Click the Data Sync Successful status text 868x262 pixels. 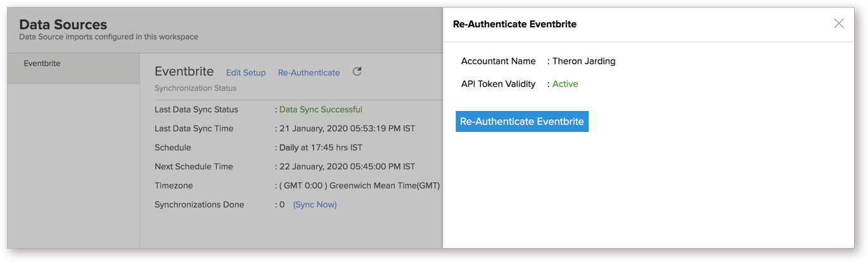click(321, 109)
